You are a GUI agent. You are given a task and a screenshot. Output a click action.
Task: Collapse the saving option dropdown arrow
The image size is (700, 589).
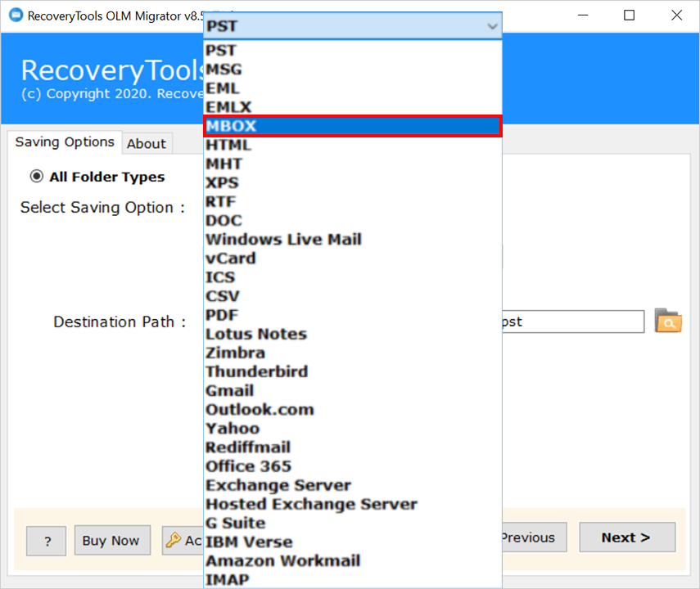492,26
